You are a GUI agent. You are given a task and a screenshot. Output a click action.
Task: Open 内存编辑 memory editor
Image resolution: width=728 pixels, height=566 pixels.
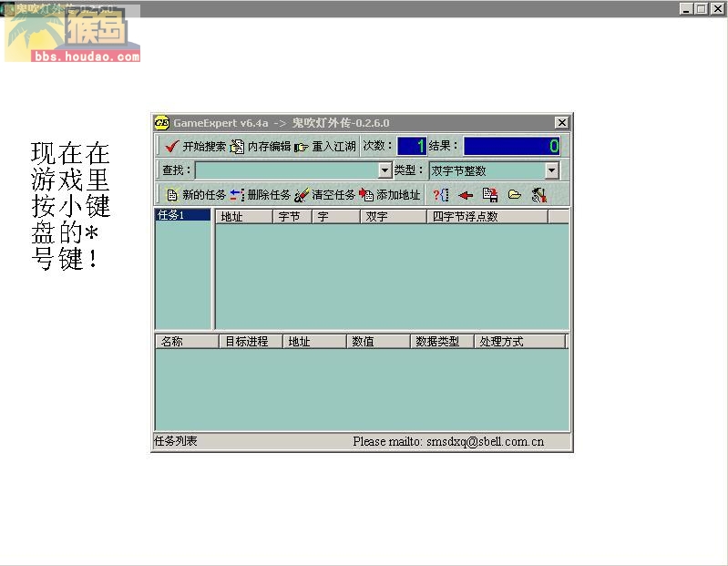261,146
